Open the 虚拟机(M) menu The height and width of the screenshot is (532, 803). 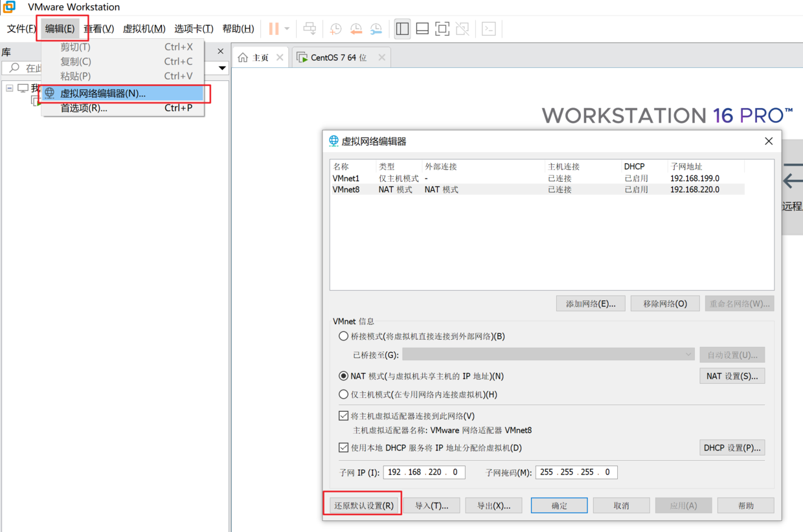(x=144, y=28)
